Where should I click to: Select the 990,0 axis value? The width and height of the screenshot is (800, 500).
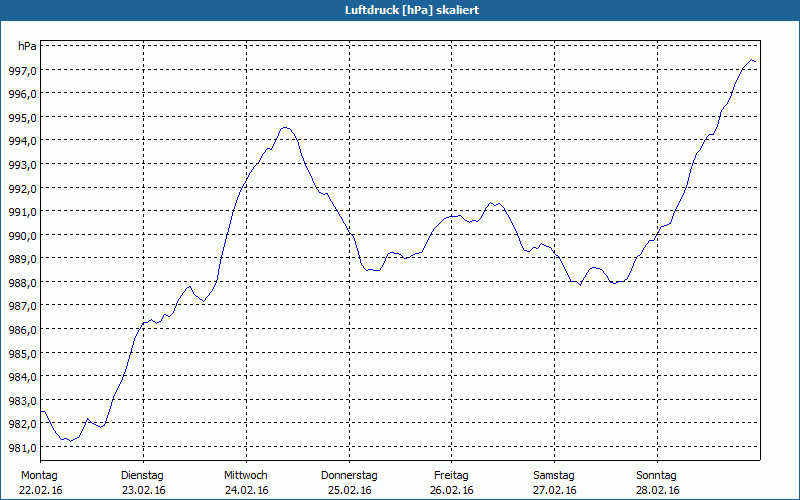(22, 236)
